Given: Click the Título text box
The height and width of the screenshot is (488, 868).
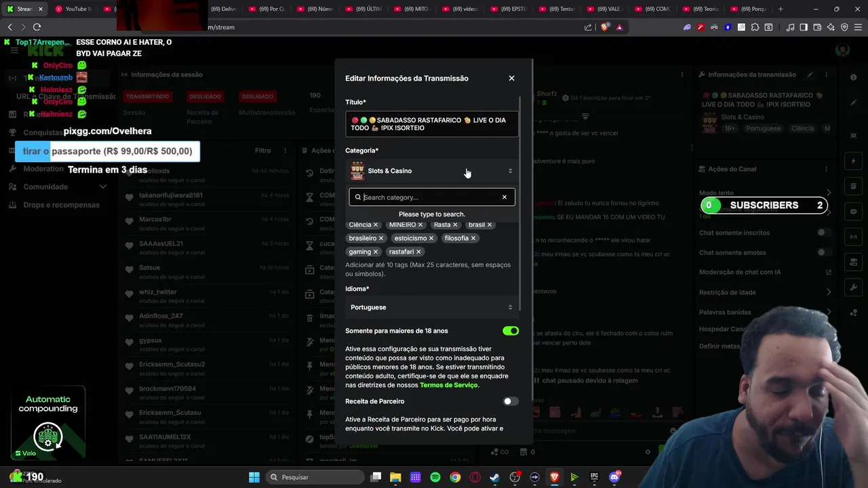Looking at the screenshot, I should [432, 124].
